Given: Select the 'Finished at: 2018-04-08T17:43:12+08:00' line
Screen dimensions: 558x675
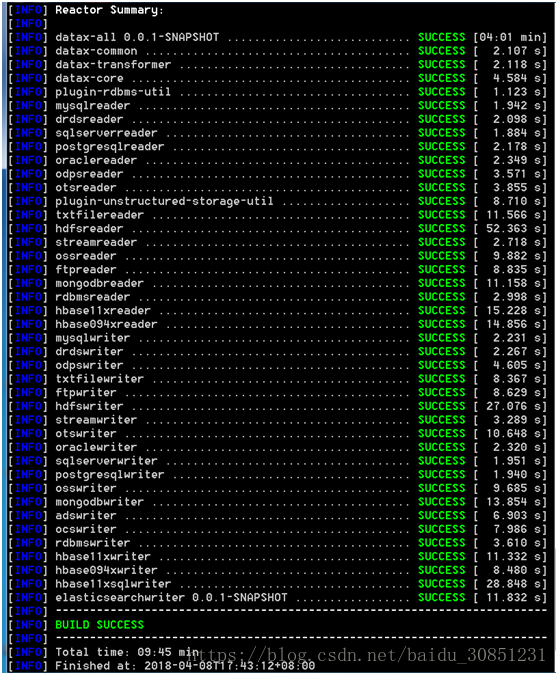Looking at the screenshot, I should pos(185,666).
